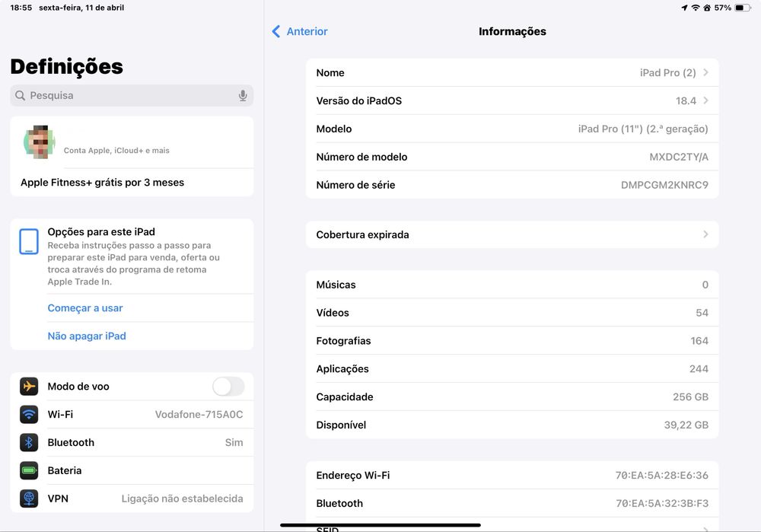Screen dimensions: 761x532
Task: Open the Wi-Fi settings row
Action: tap(132, 415)
